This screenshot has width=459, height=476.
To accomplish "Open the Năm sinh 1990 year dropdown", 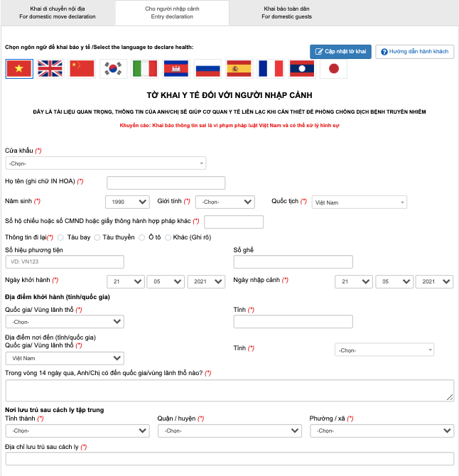I will [127, 202].
